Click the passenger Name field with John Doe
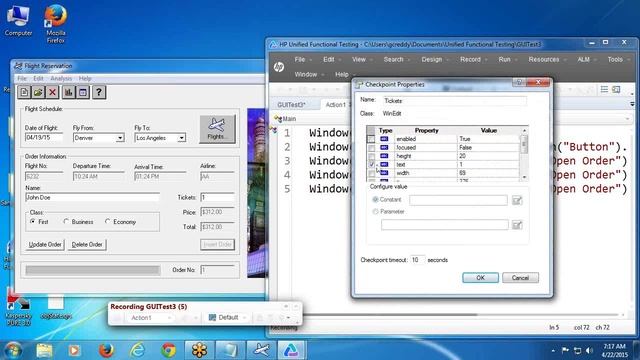 coord(92,198)
